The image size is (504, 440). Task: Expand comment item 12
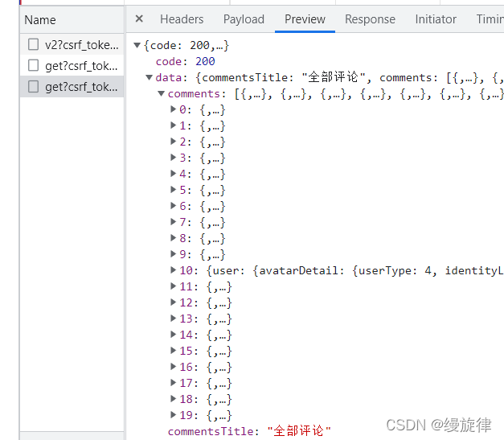pos(174,302)
